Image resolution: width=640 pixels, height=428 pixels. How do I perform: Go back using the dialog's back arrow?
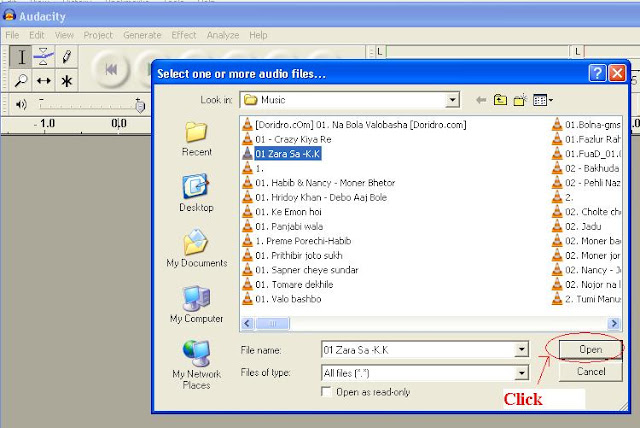point(481,100)
